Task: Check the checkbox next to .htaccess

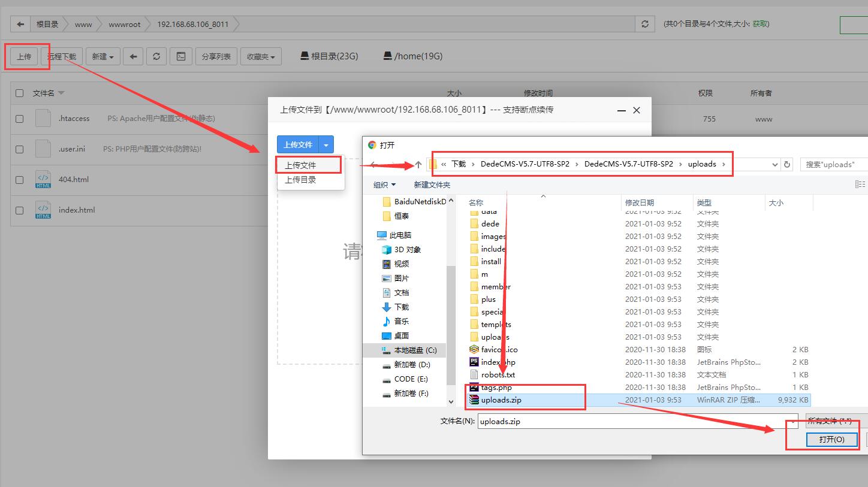Action: (x=19, y=118)
